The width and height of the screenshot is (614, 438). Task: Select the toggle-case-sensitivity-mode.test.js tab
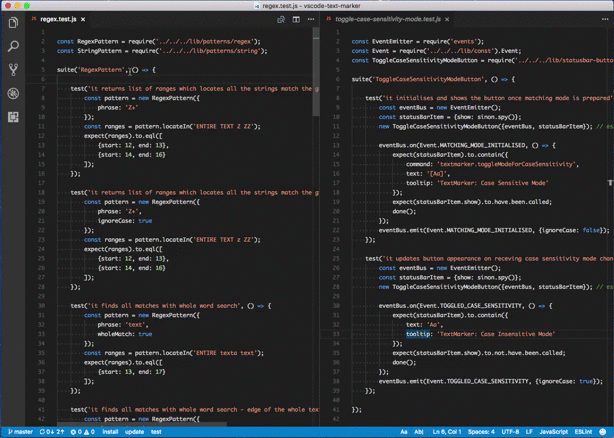(x=388, y=19)
